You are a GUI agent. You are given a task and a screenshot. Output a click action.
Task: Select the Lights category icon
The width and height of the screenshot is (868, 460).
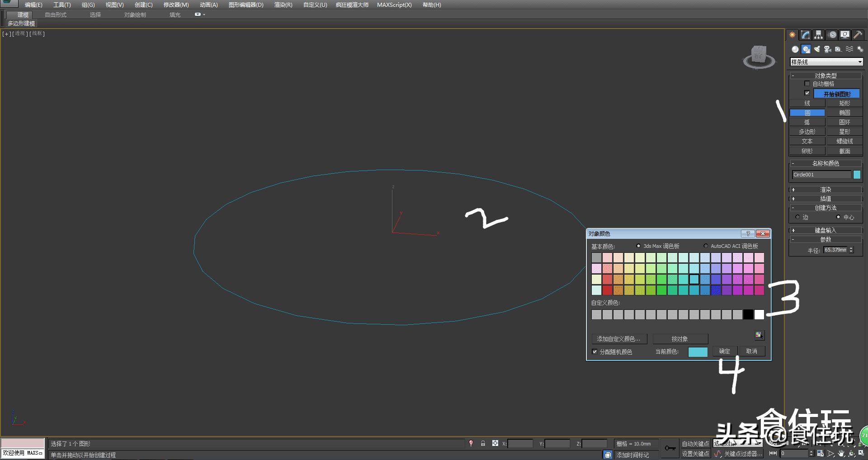coord(817,49)
